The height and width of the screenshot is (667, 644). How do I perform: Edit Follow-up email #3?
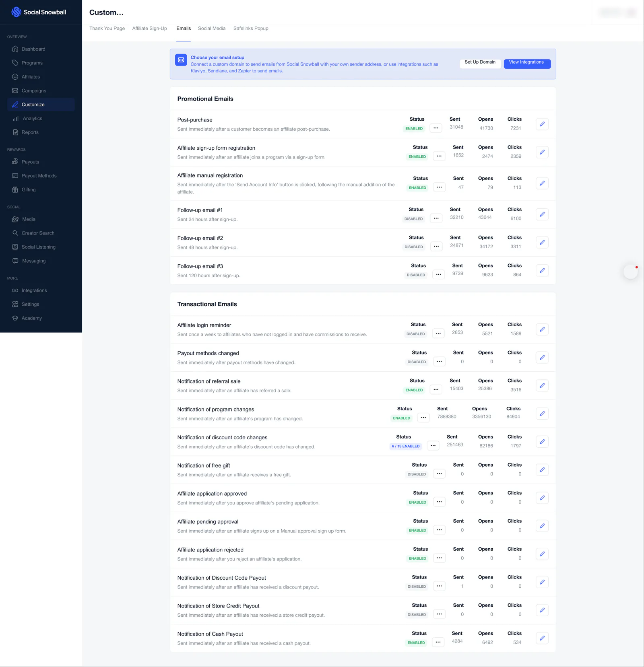tap(542, 270)
